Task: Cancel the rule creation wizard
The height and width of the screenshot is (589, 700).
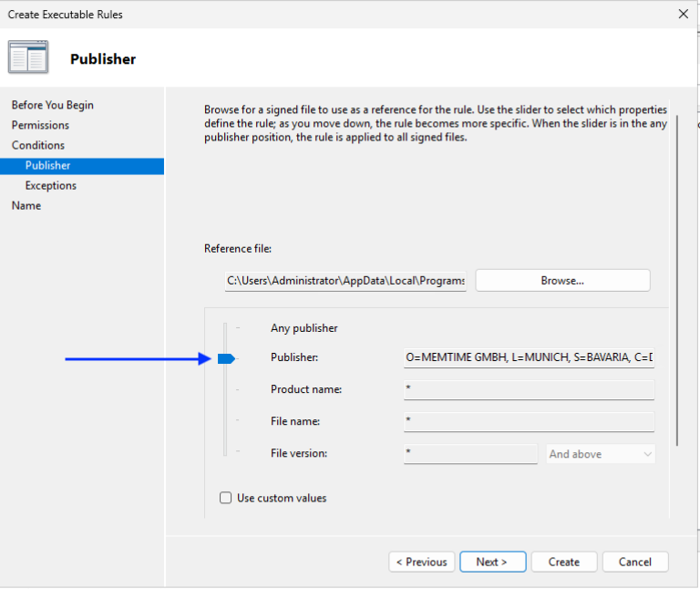Action: tap(634, 562)
